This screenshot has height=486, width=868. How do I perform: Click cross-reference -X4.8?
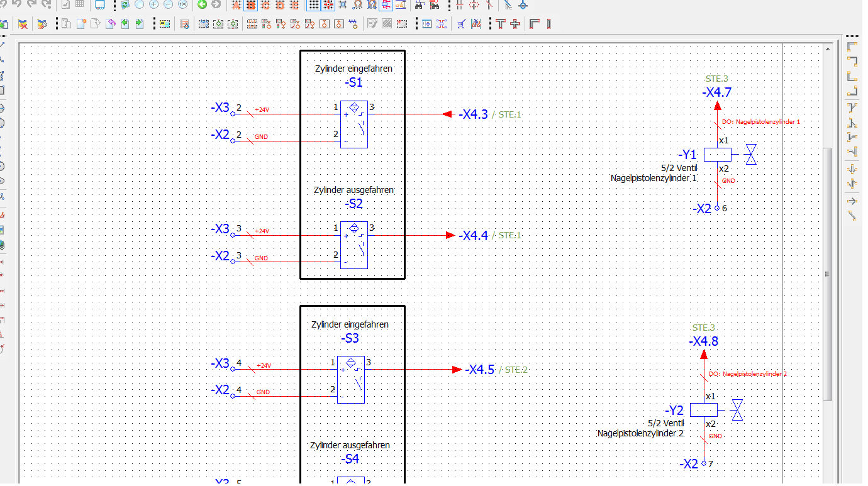point(703,341)
